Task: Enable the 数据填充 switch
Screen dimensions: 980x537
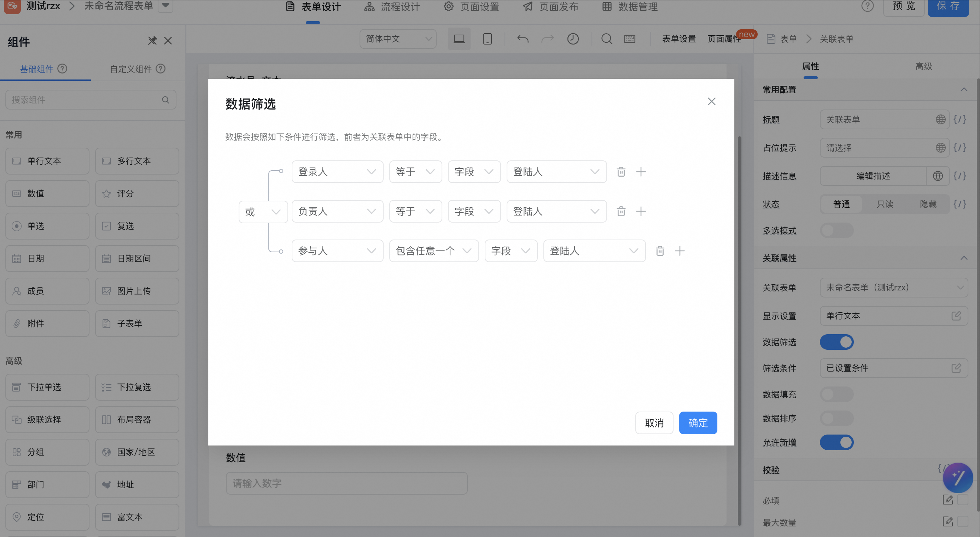Action: tap(836, 395)
